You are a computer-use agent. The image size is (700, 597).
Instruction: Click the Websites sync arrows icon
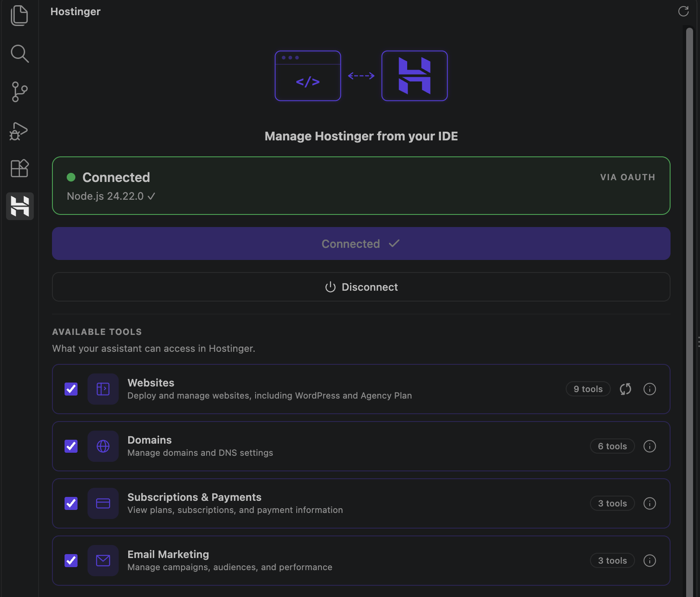[625, 389]
